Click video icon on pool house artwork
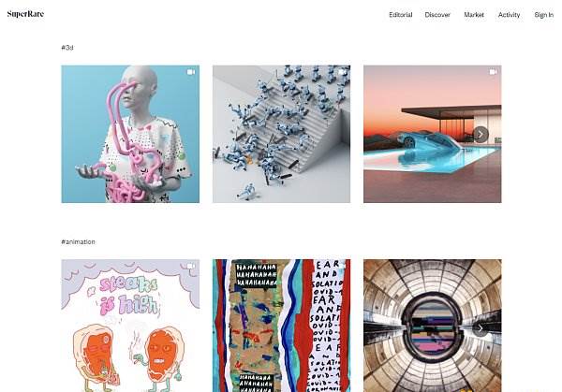The width and height of the screenshot is (562, 392). tap(494, 72)
